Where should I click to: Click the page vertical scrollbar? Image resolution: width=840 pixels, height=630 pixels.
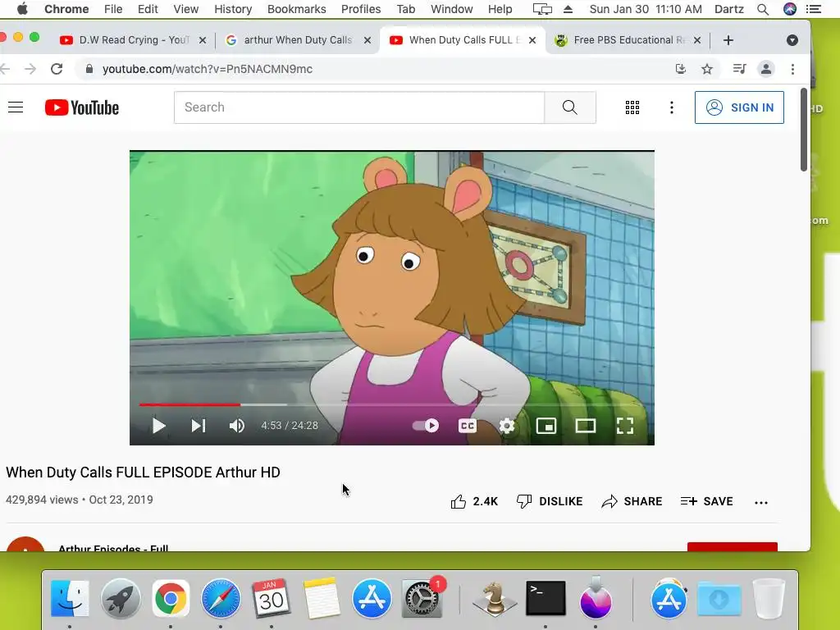point(804,130)
